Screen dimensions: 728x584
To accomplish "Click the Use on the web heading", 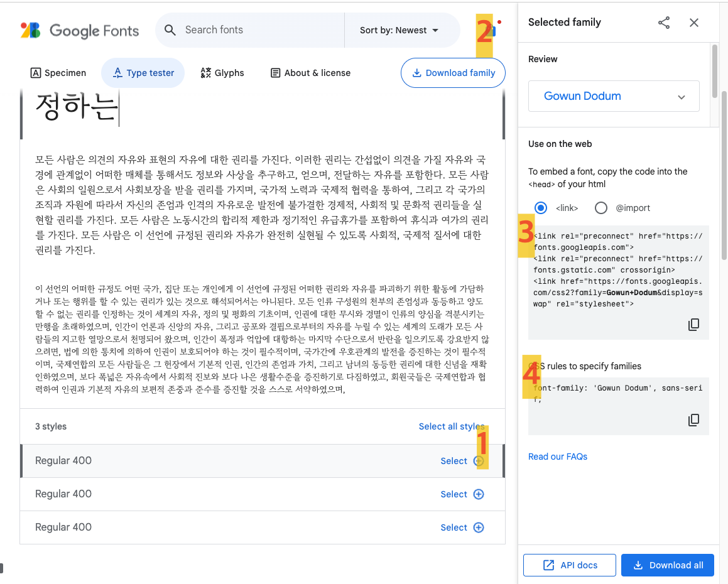I will [x=560, y=144].
